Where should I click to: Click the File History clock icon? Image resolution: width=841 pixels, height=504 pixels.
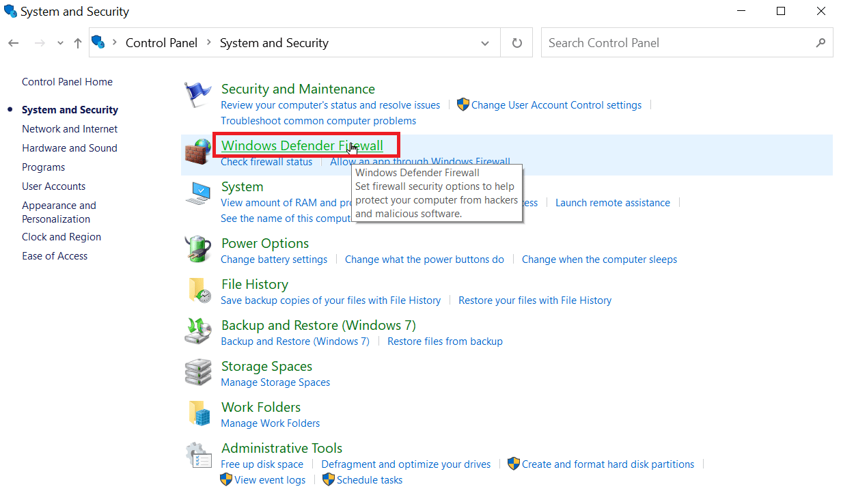pyautogui.click(x=198, y=291)
